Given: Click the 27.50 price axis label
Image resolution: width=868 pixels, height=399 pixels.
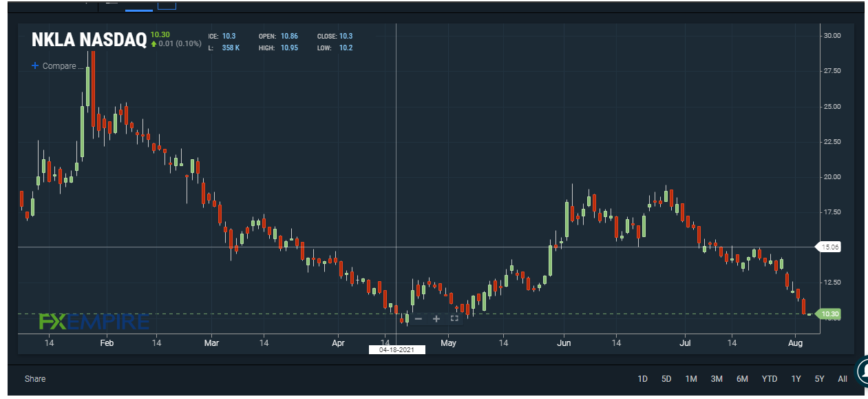Looking at the screenshot, I should click(x=832, y=71).
